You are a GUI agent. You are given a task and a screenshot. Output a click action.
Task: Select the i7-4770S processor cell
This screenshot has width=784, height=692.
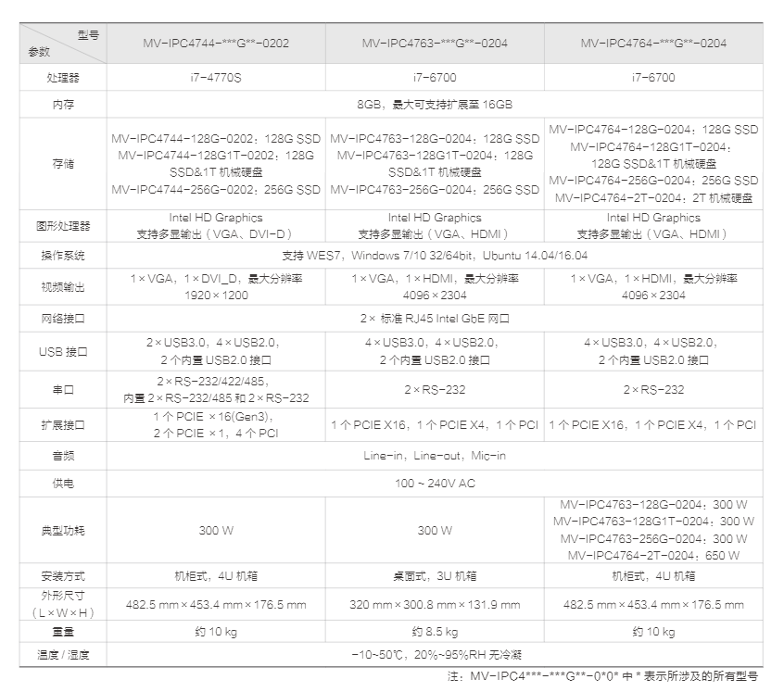(x=216, y=78)
